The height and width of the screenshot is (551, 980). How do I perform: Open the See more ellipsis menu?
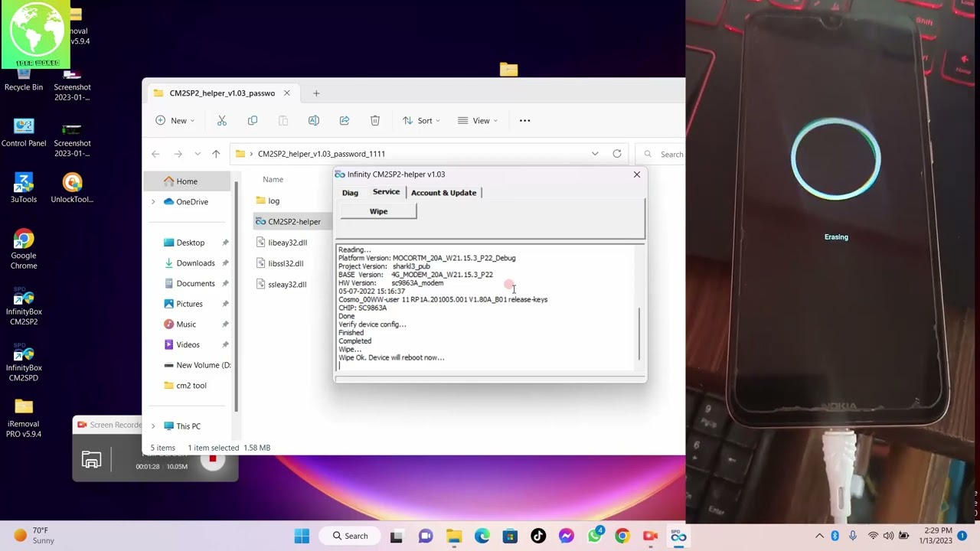524,120
